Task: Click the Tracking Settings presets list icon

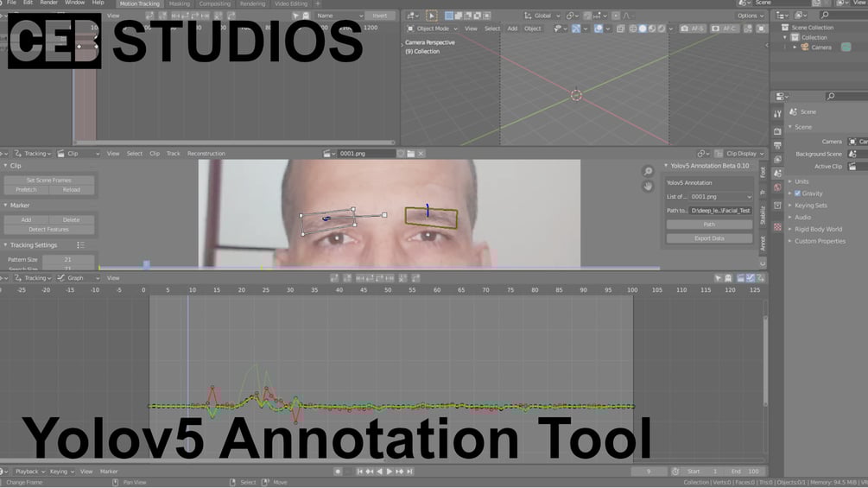Action: pos(80,244)
